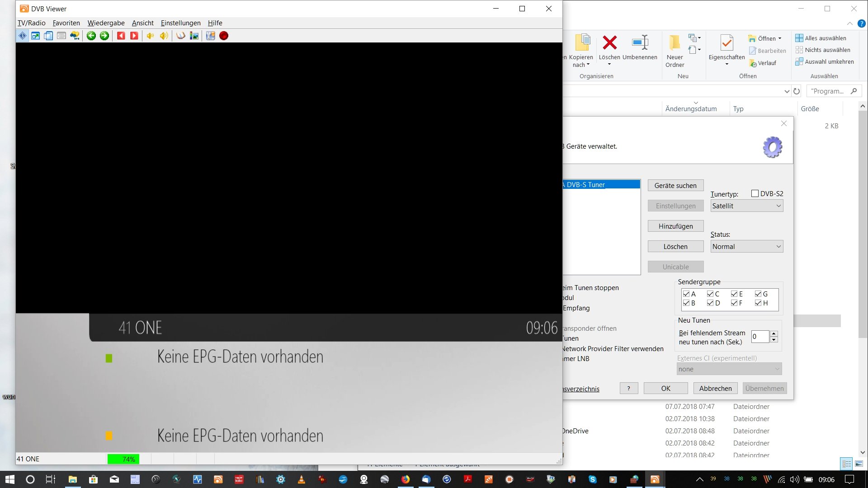The image size is (868, 488).
Task: Enable the DVB-S2 checkbox
Action: (x=755, y=193)
